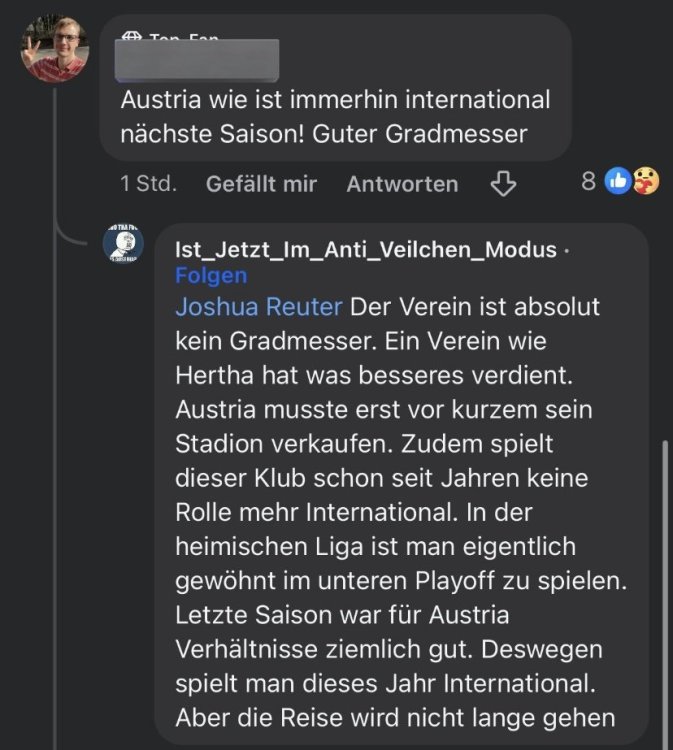Click the reply's last line "Aber die Reise"
Viewport: 673px width, 750px height.
pyautogui.click(x=394, y=719)
